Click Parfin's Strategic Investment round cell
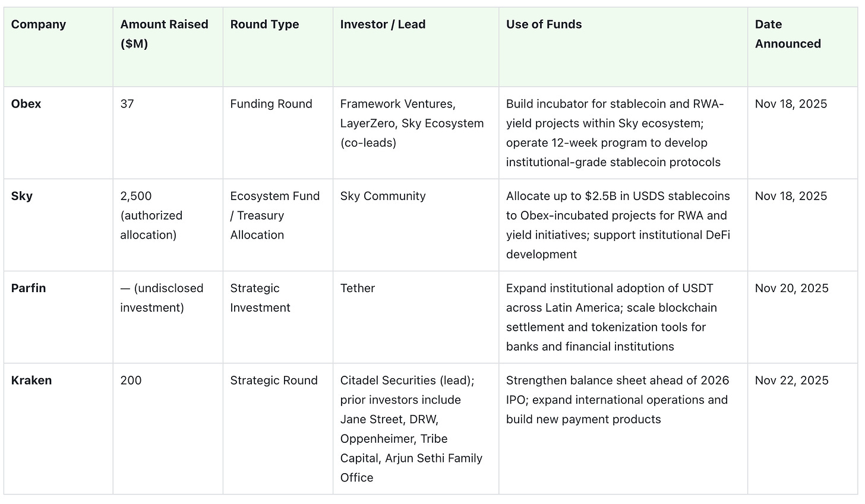This screenshot has width=865, height=504. (260, 297)
